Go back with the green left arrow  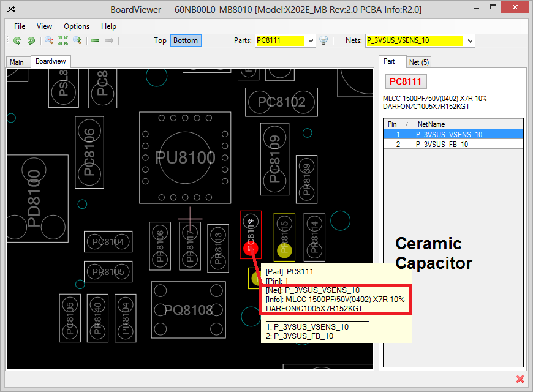(95, 41)
